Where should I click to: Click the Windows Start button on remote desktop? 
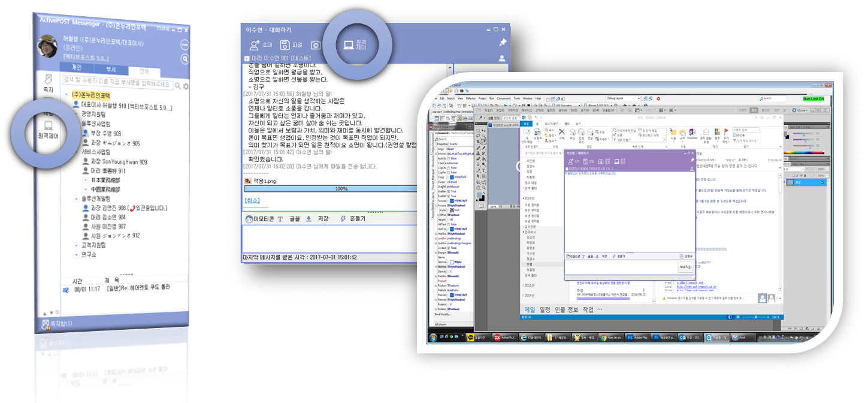[433, 338]
